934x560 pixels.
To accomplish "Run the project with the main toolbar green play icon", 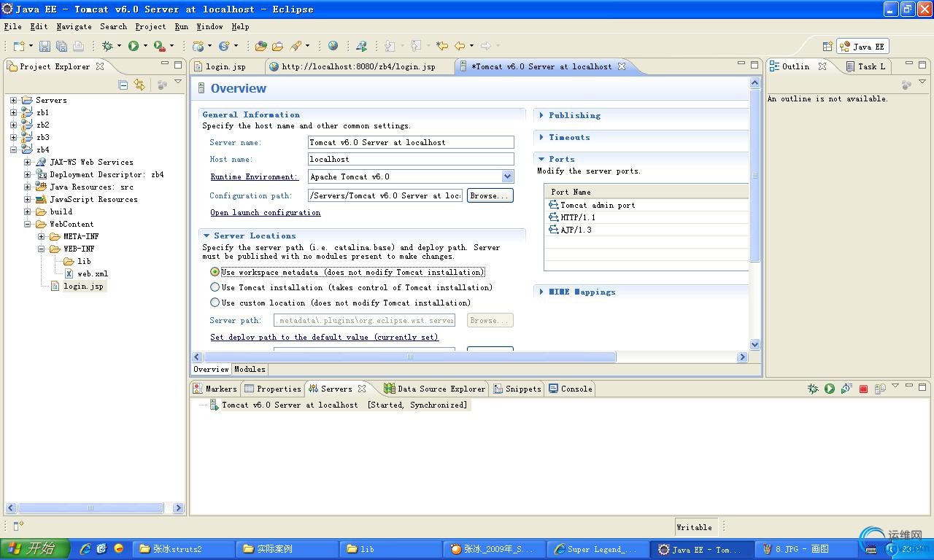I will point(134,46).
